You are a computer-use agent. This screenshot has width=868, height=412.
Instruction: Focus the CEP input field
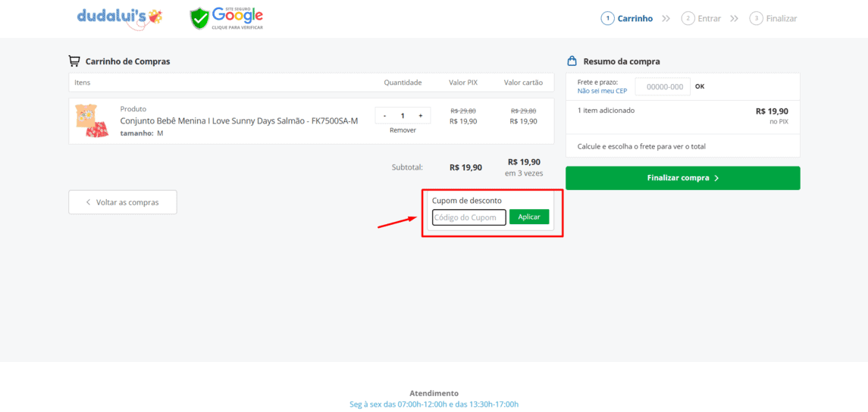[663, 86]
